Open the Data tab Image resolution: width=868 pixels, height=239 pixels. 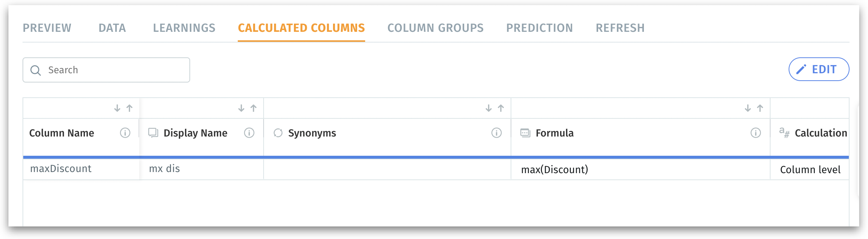click(112, 28)
